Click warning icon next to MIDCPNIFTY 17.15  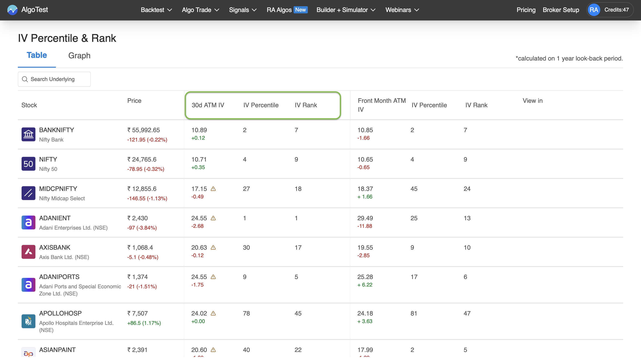point(213,189)
